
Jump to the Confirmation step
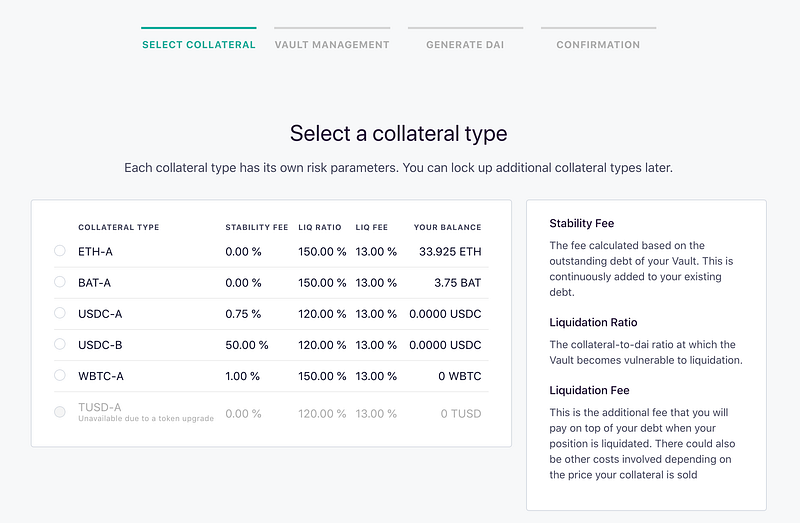point(598,44)
